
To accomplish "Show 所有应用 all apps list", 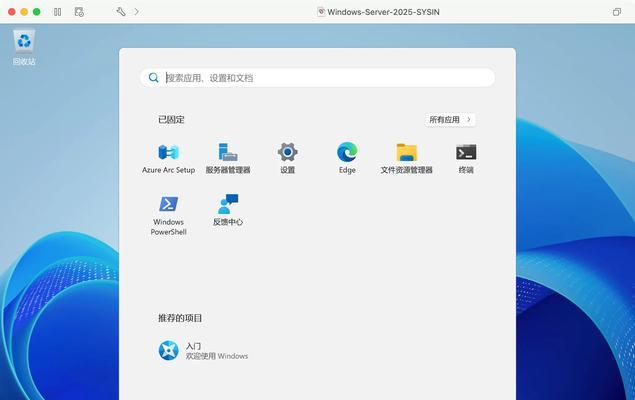I will point(450,120).
